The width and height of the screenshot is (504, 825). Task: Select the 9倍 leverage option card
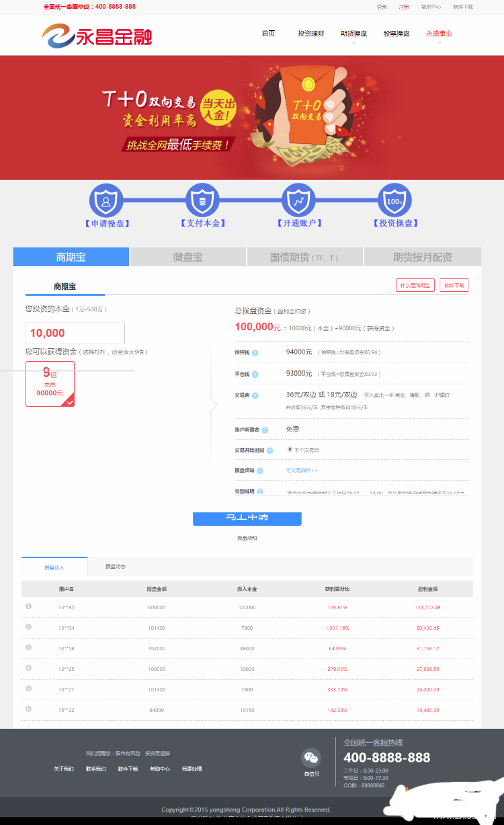(50, 384)
